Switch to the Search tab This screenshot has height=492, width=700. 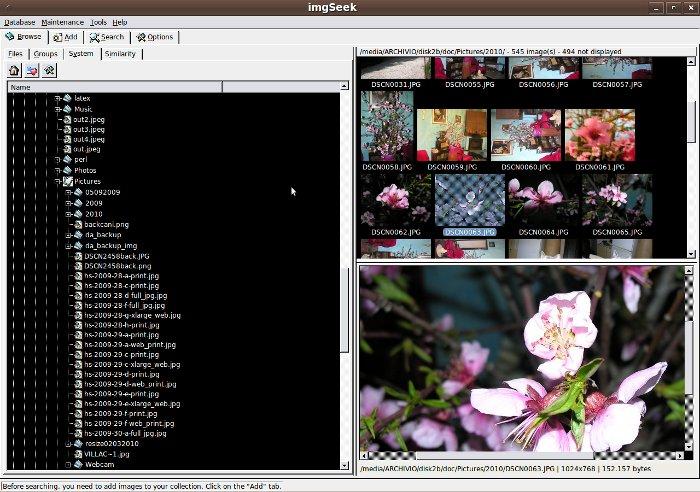point(107,37)
